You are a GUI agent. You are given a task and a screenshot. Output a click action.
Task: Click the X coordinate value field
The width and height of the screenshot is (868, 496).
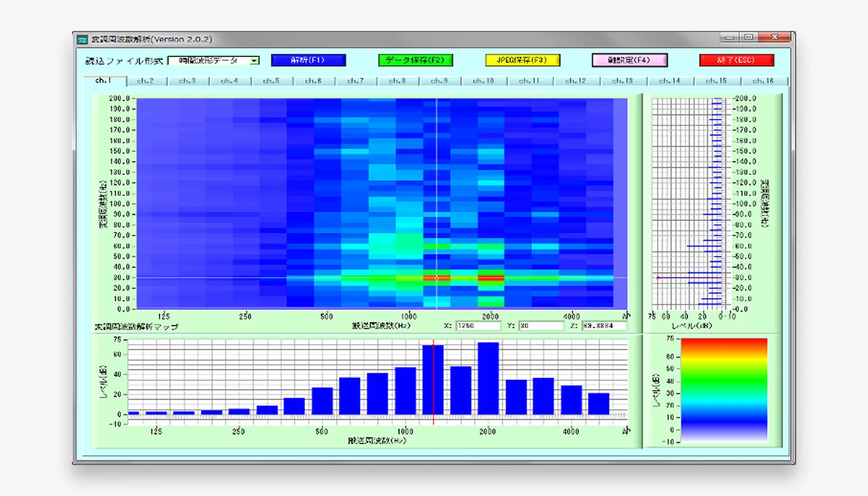point(478,325)
